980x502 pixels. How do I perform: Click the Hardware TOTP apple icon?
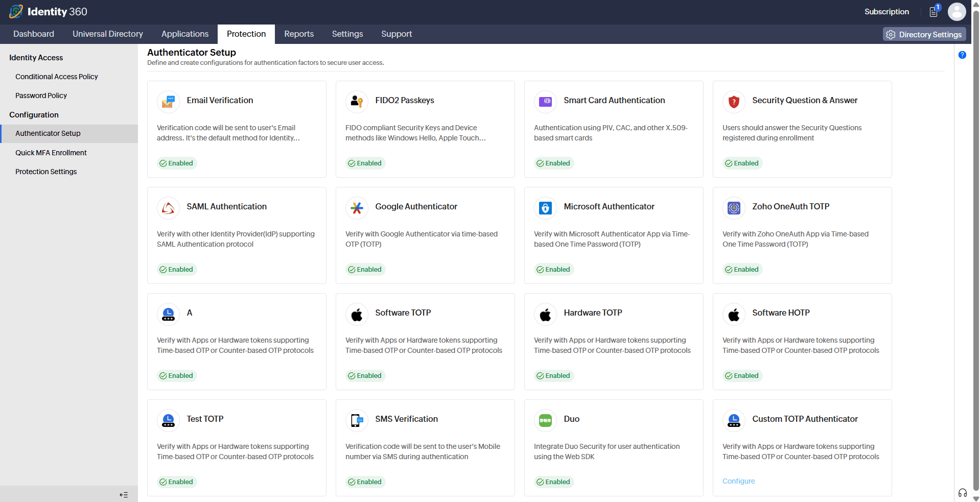point(545,314)
